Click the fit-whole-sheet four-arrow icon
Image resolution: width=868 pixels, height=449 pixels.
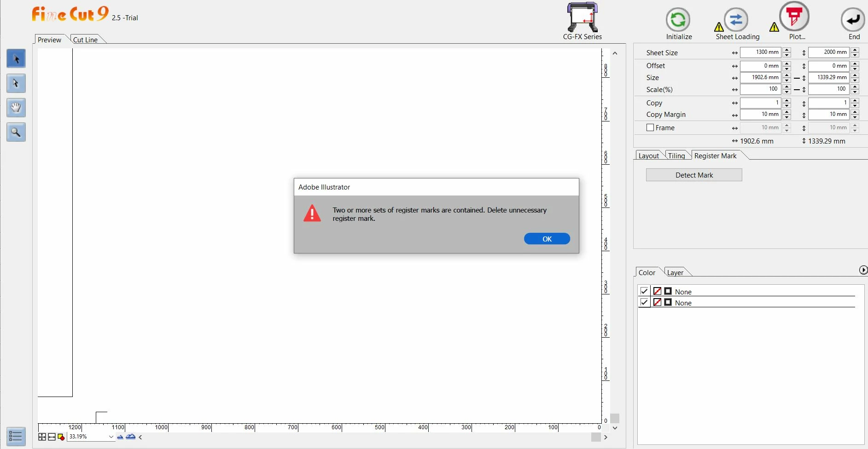click(42, 437)
